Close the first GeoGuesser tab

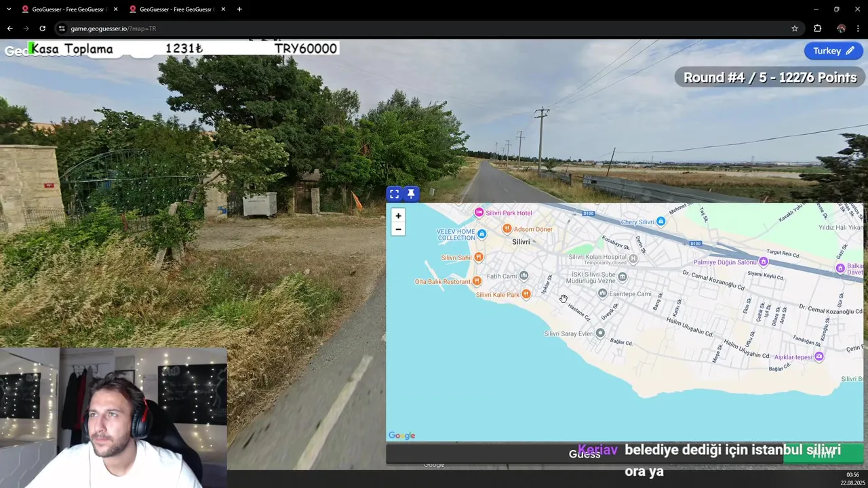click(115, 9)
